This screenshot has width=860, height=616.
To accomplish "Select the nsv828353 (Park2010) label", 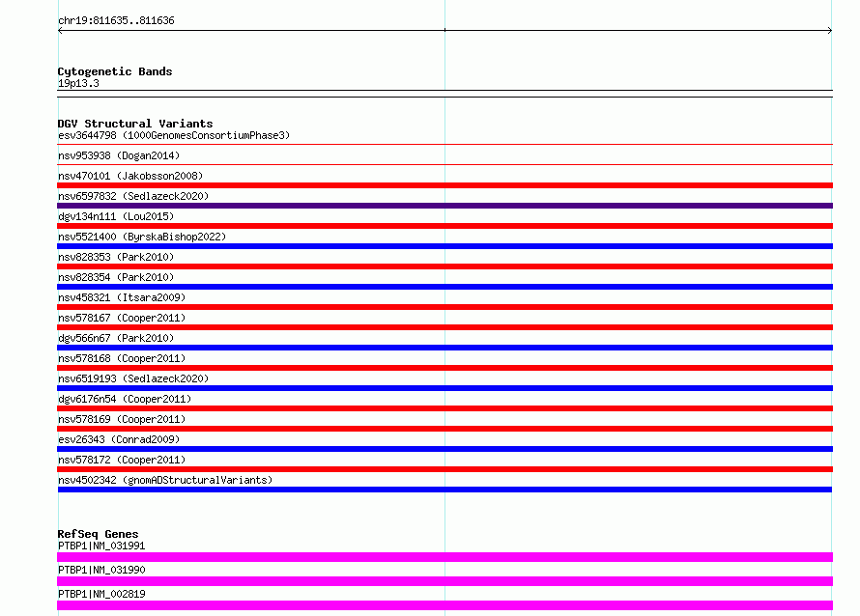I will click(116, 257).
